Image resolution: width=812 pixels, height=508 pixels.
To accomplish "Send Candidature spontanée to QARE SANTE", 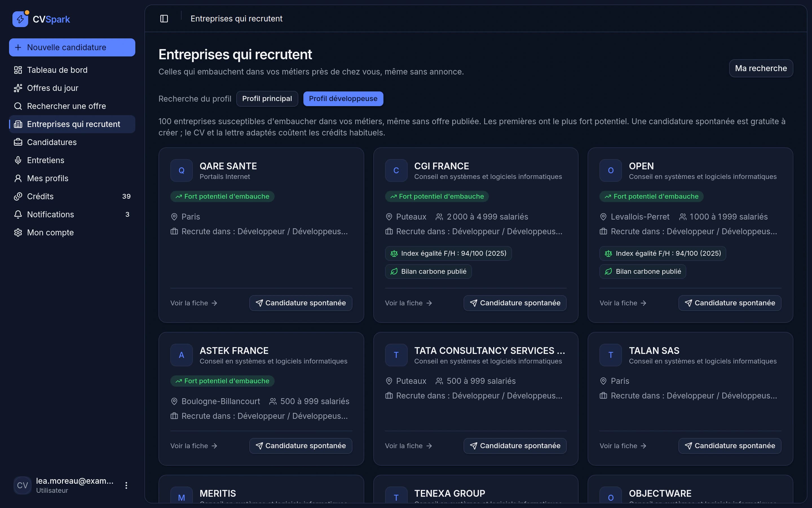I will [x=301, y=303].
